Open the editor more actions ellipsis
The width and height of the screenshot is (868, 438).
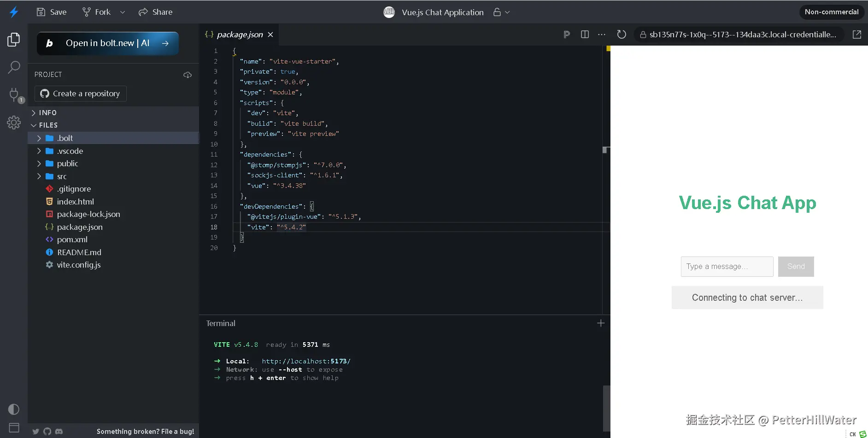(x=602, y=35)
